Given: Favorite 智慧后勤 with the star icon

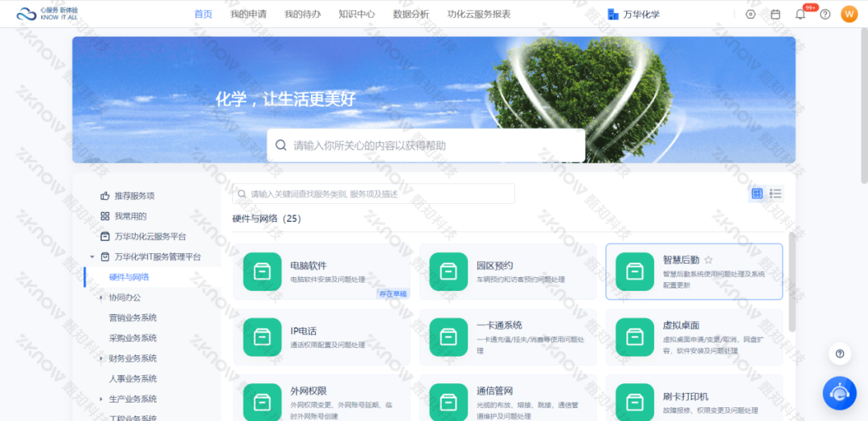Looking at the screenshot, I should [709, 260].
